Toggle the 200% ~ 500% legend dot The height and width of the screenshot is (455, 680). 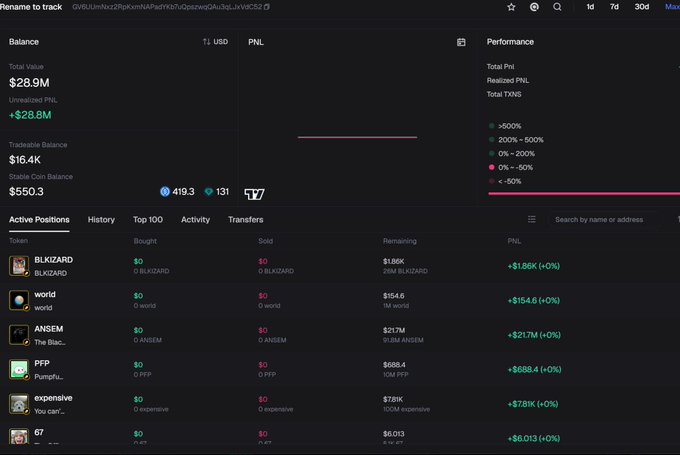[x=491, y=140]
